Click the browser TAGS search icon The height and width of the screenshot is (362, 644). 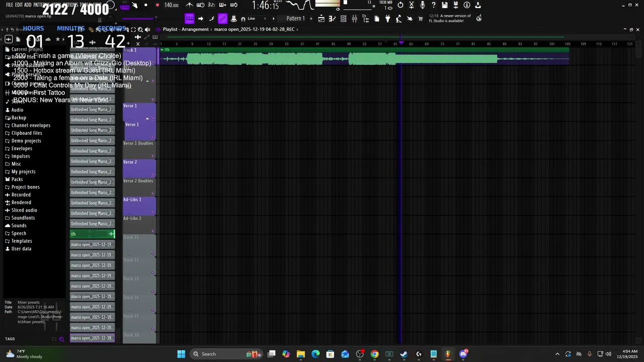point(61,339)
